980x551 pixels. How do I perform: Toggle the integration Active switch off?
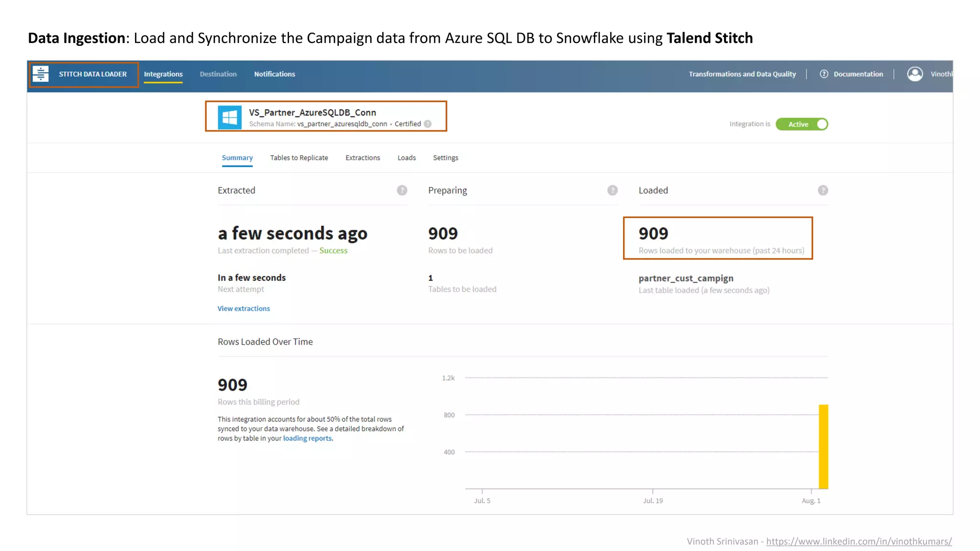802,124
